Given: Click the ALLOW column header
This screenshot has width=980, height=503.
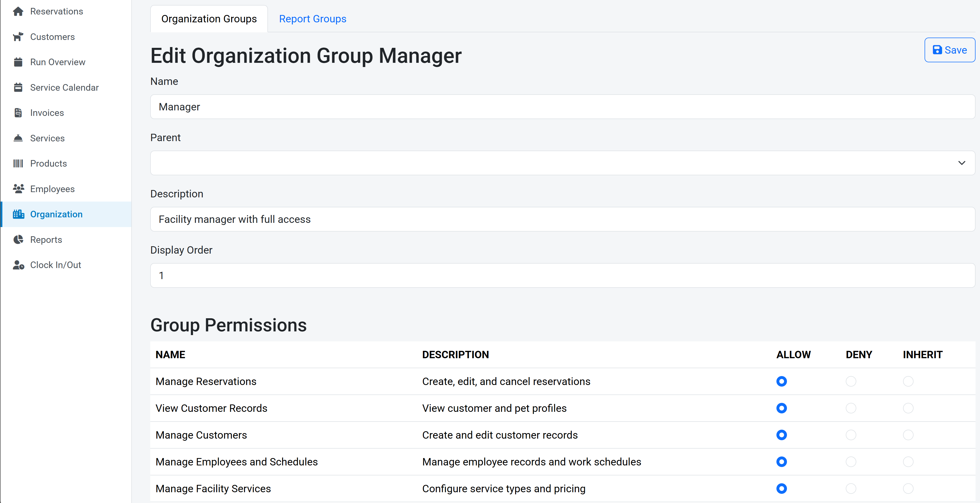Looking at the screenshot, I should pos(793,355).
